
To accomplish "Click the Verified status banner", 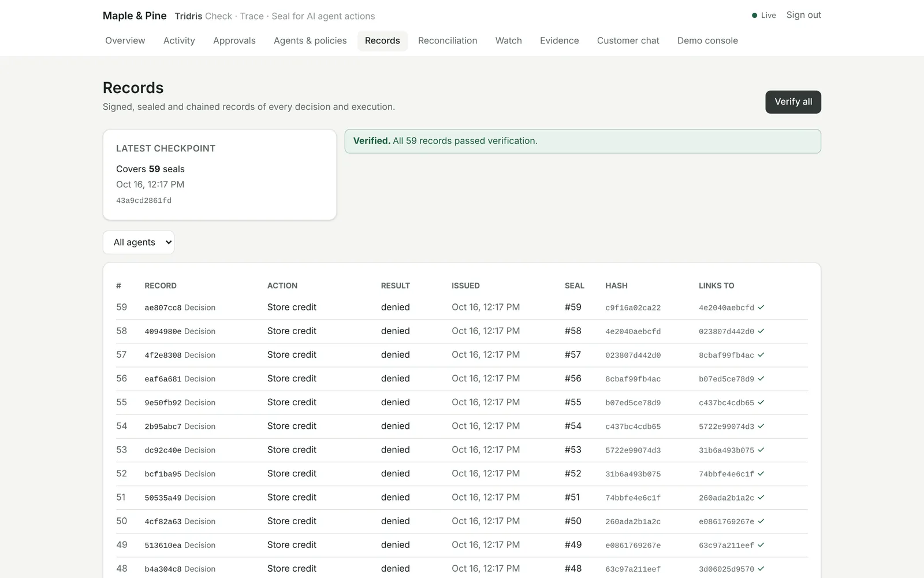I will [x=583, y=141].
